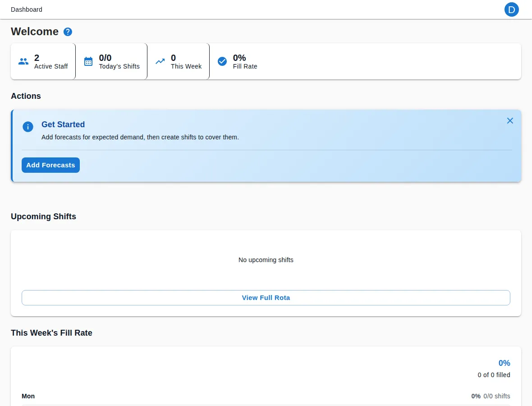The width and height of the screenshot is (532, 406).
Task: Click the No upcoming shifts message
Action: click(266, 260)
